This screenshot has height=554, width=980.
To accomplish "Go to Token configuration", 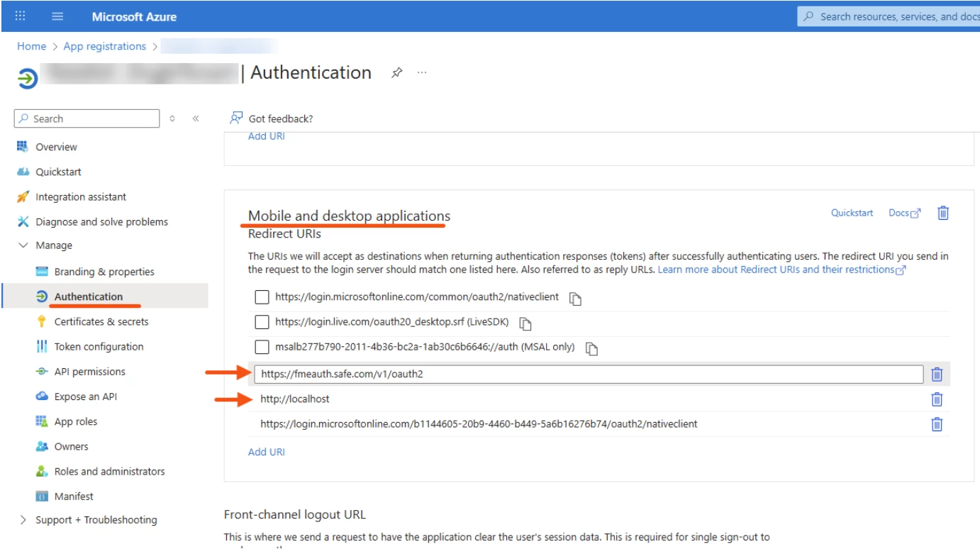I will [99, 346].
